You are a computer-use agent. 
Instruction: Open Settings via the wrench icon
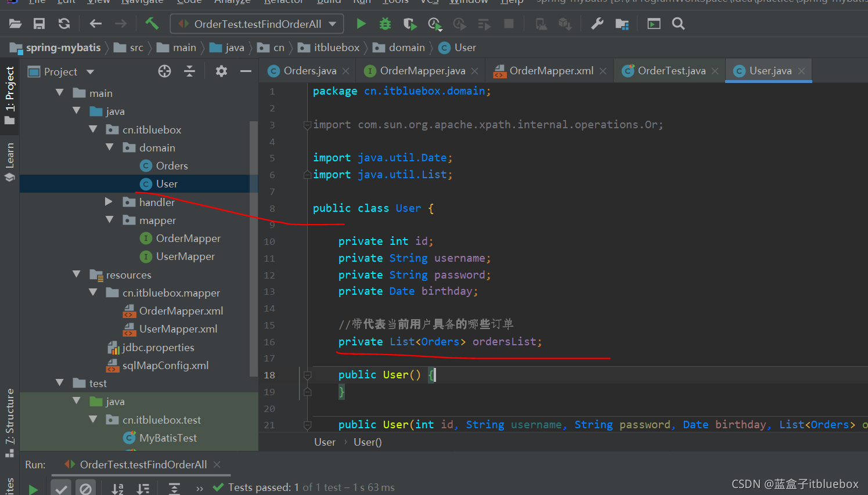tap(597, 24)
